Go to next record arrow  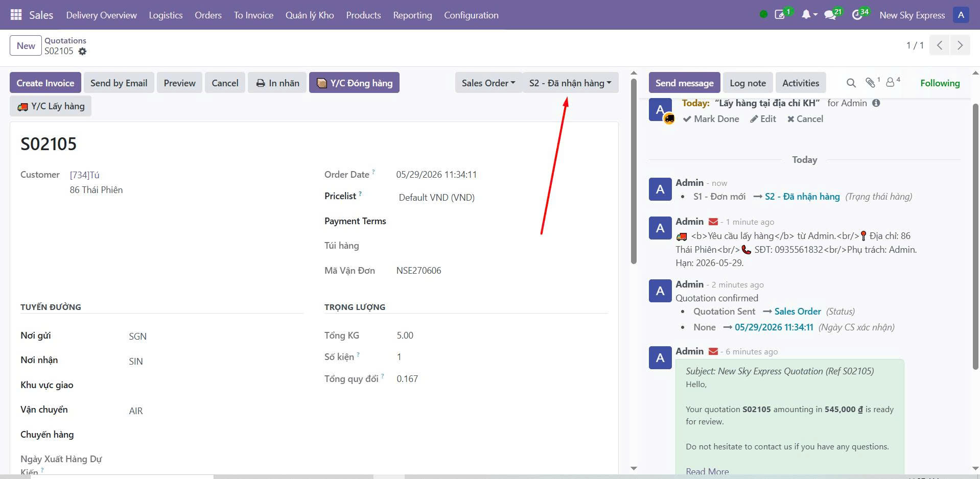pos(960,45)
